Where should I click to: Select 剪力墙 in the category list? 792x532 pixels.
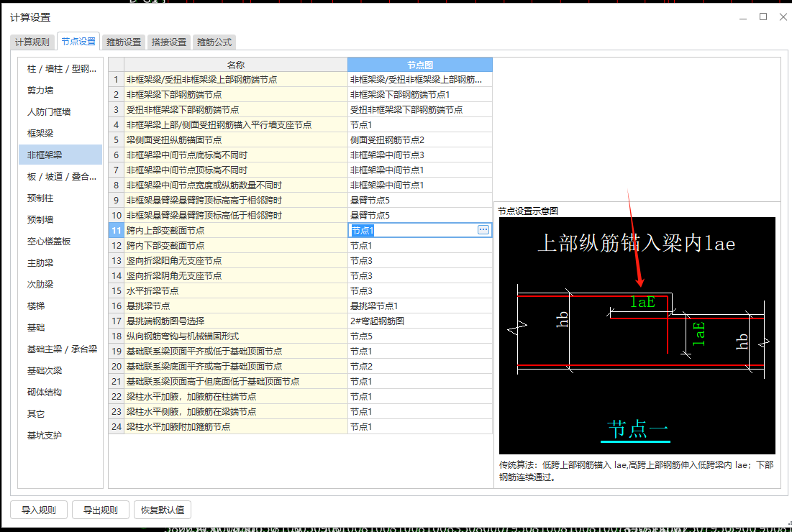(60, 91)
